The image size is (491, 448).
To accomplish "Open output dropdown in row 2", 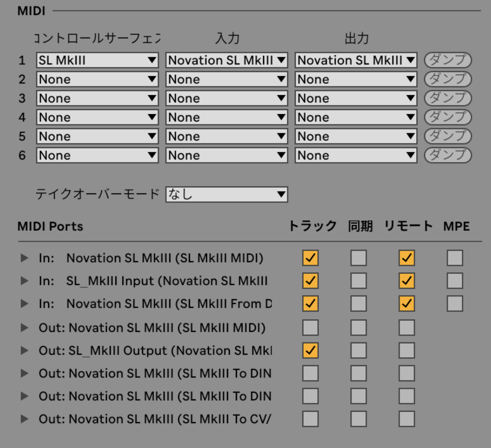I will (x=356, y=80).
